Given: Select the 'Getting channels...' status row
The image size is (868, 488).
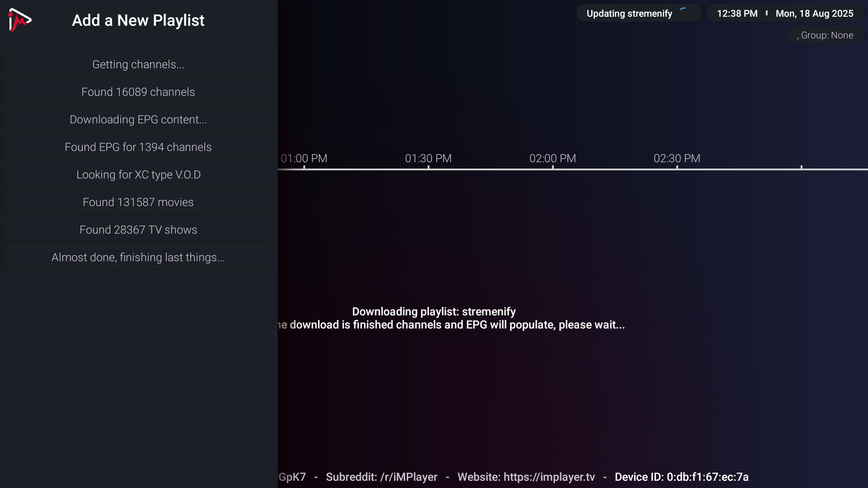Looking at the screenshot, I should tap(138, 65).
